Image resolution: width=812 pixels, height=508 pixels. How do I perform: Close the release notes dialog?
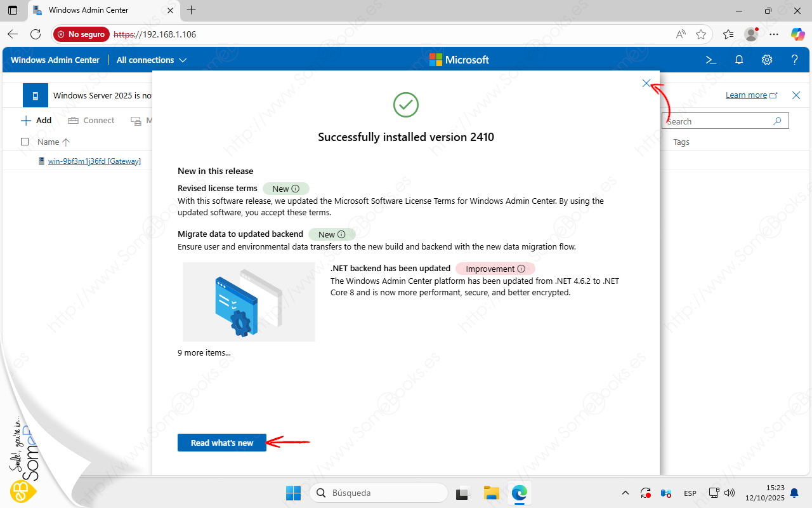646,83
